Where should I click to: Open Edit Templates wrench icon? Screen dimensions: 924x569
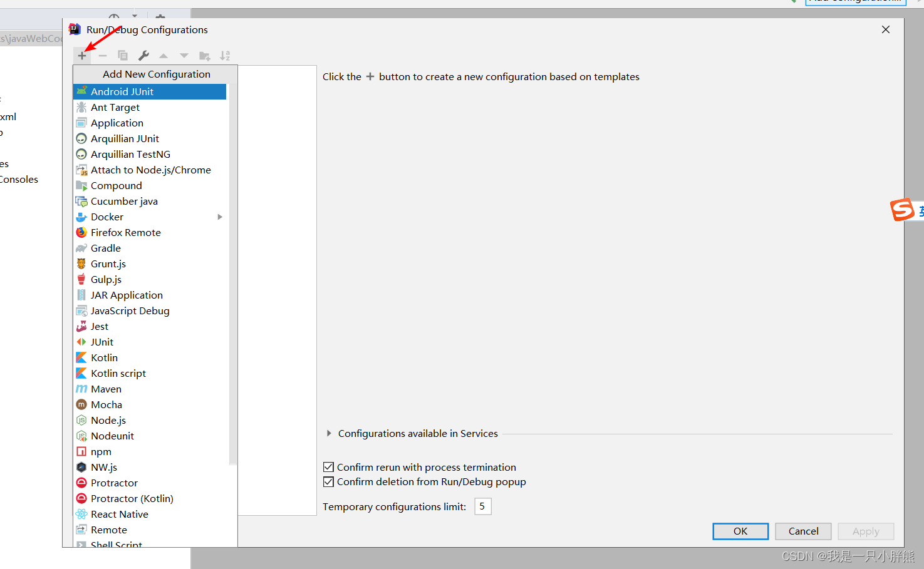click(143, 56)
